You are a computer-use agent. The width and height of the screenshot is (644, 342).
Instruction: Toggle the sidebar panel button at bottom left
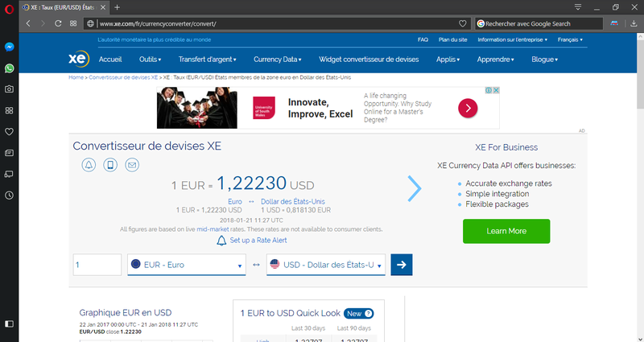[9, 324]
